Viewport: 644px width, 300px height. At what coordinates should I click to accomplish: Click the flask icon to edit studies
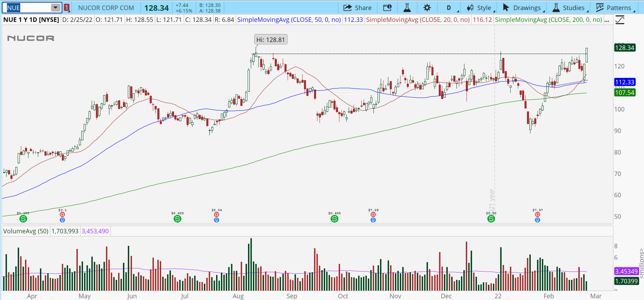pyautogui.click(x=407, y=8)
